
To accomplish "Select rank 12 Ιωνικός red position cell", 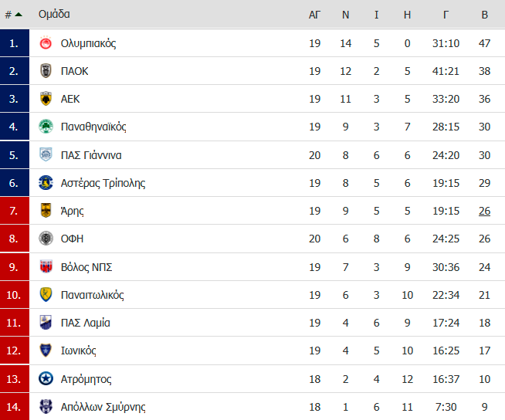I will 15,351.
